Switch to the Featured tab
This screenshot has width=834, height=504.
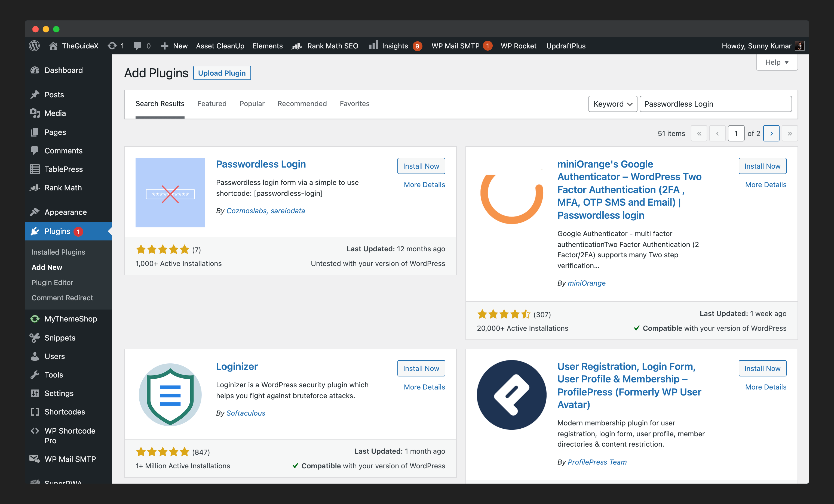point(211,104)
